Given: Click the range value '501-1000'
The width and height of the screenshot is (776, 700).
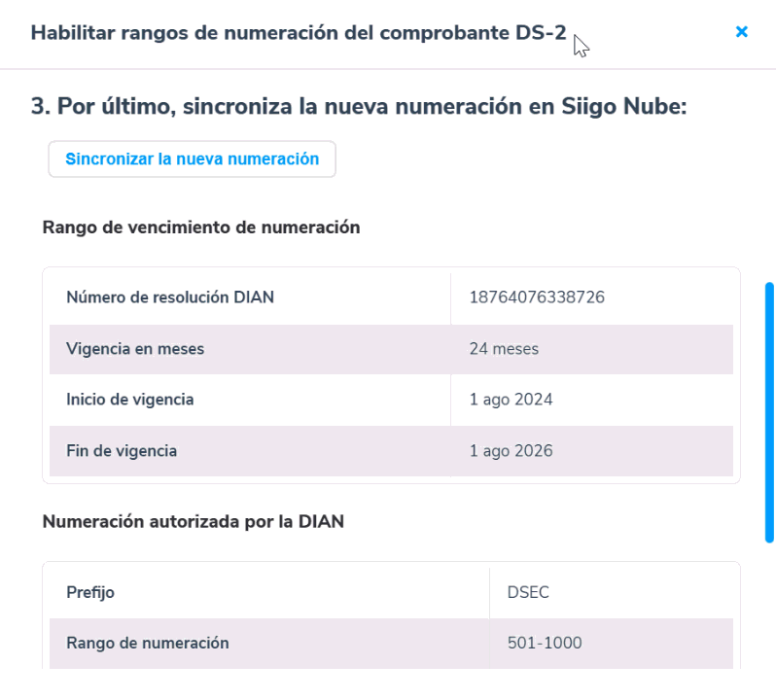Looking at the screenshot, I should 545,643.
